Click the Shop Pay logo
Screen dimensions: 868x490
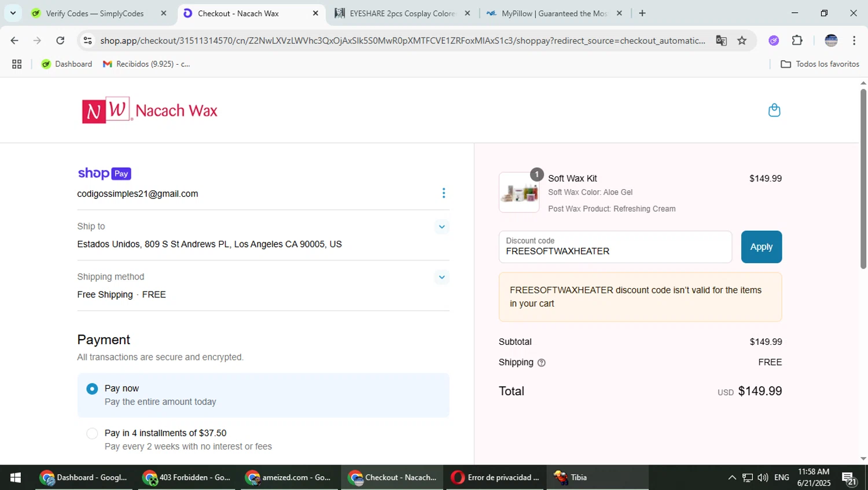(x=105, y=174)
